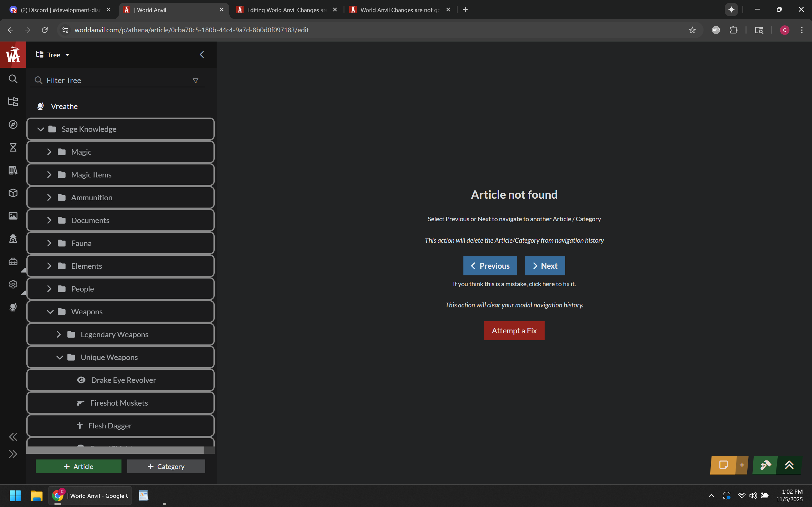Click the World Anvil logo icon
The height and width of the screenshot is (507, 812).
click(13, 54)
